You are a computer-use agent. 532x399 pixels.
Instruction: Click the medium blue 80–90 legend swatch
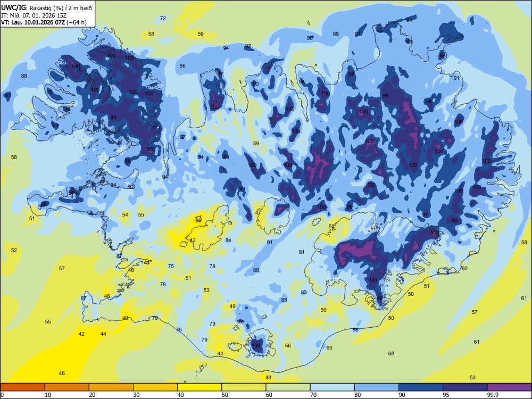coord(377,387)
